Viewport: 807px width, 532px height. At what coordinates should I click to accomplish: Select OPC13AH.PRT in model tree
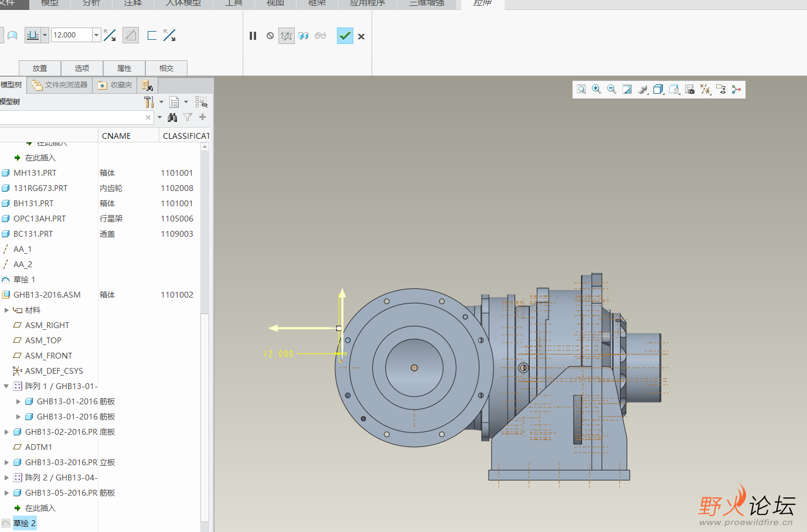pos(39,219)
